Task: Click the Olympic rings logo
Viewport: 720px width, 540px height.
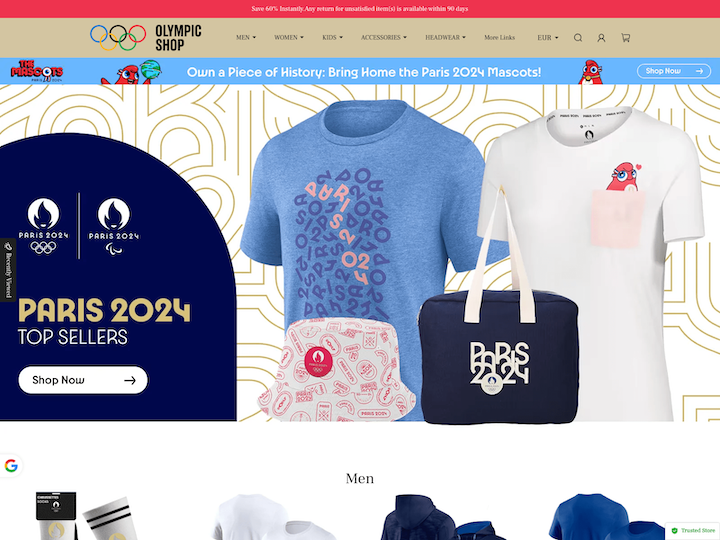Action: coord(118,38)
